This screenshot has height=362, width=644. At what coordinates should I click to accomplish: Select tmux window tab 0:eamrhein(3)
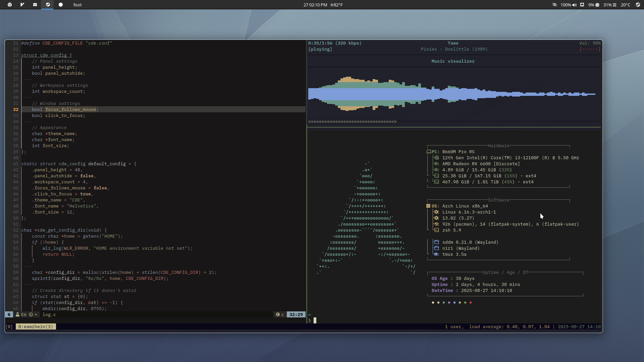tap(36, 327)
